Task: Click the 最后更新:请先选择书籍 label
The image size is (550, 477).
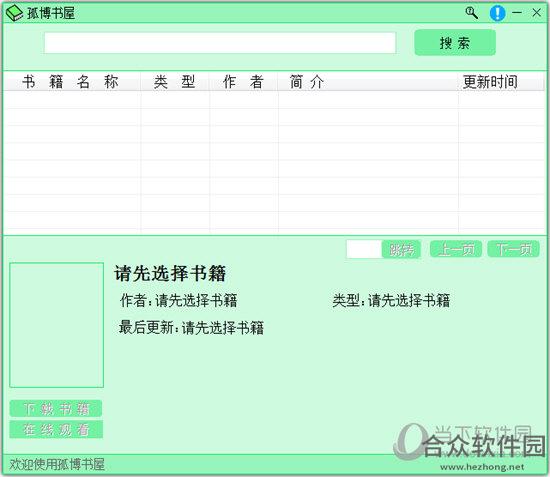Action: point(192,328)
